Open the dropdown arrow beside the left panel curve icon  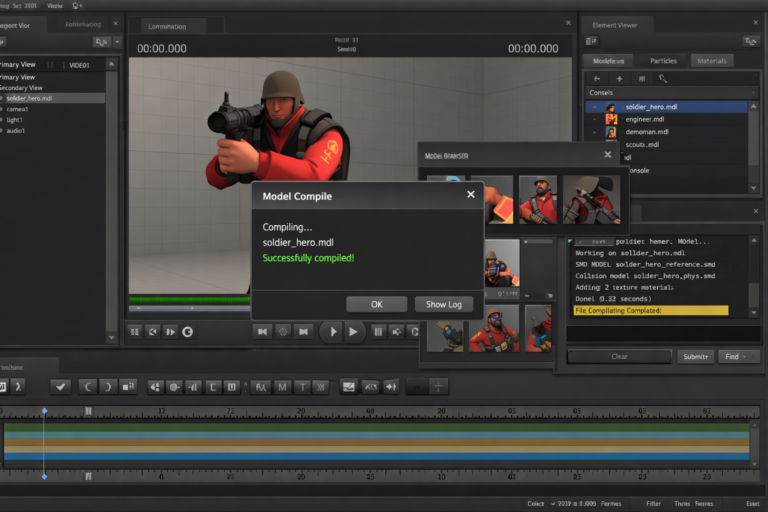click(x=117, y=42)
